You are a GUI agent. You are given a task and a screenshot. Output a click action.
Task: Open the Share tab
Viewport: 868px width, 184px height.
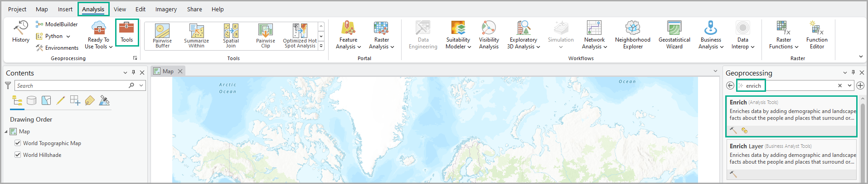click(194, 9)
